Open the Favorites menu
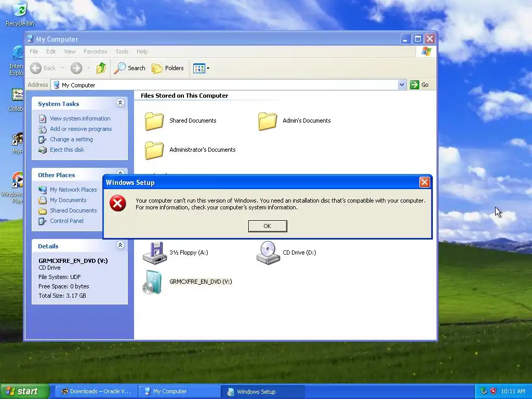Screen dimensions: 532x399 click(96, 51)
